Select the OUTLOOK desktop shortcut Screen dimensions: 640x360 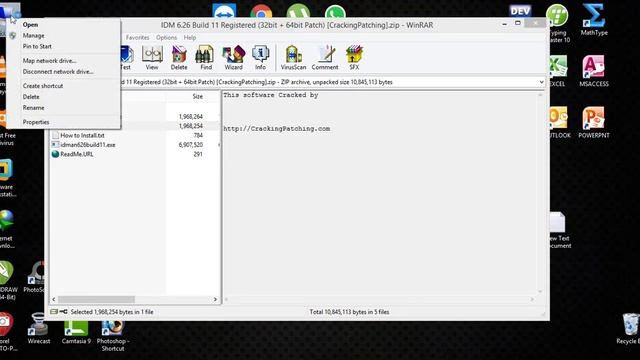click(559, 122)
